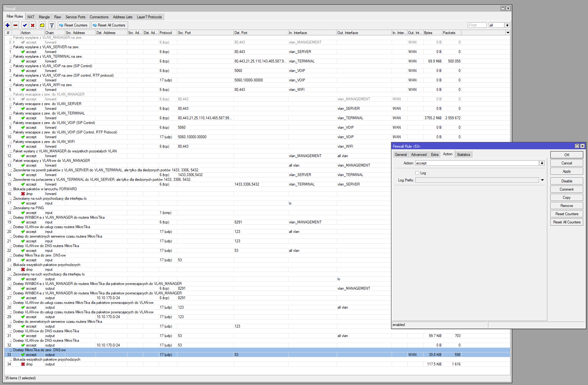
Task: Switch to the NAT tab
Action: [31, 17]
